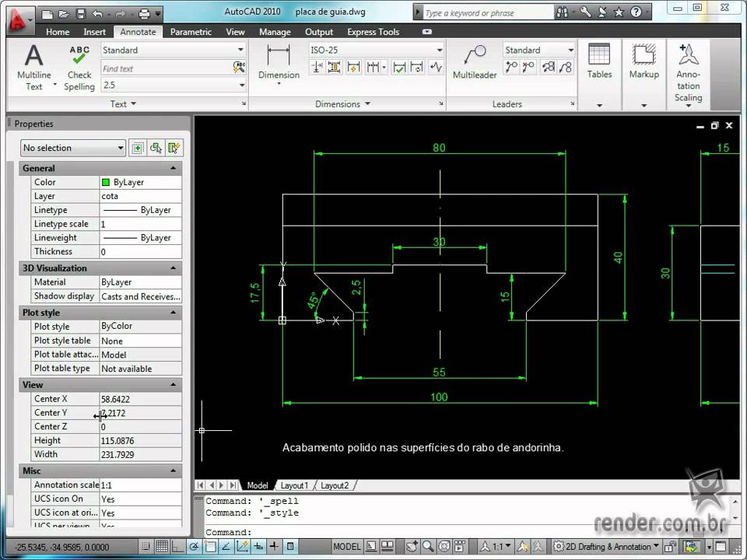Click the dimension Break icon
This screenshot has width=747, height=560.
pos(317,68)
